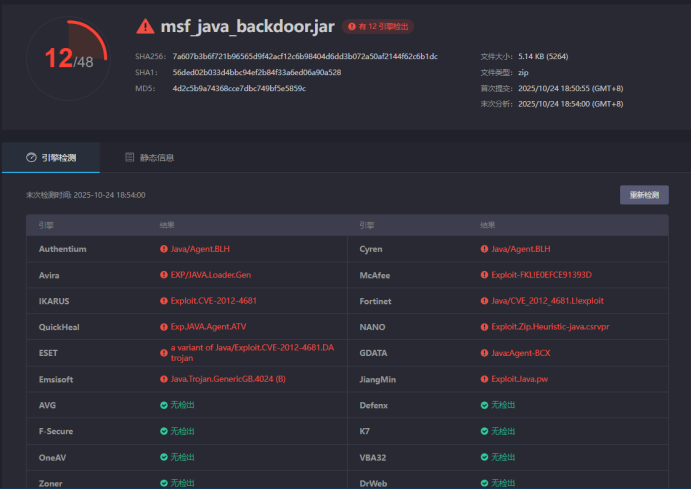Viewport: 691px width, 490px height.
Task: Click IKARUS result Exploit.CVE-2012-4681
Action: [x=214, y=301]
